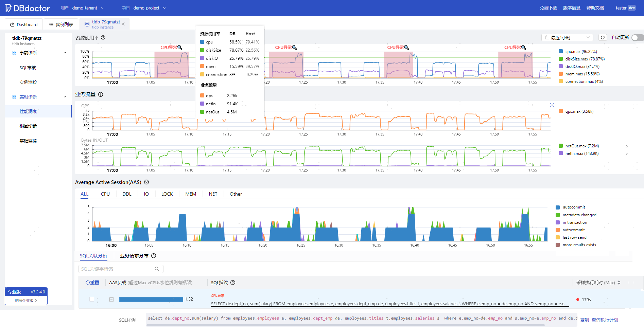Click the refresh icon next to the time range
The height and width of the screenshot is (327, 644).
tap(603, 38)
